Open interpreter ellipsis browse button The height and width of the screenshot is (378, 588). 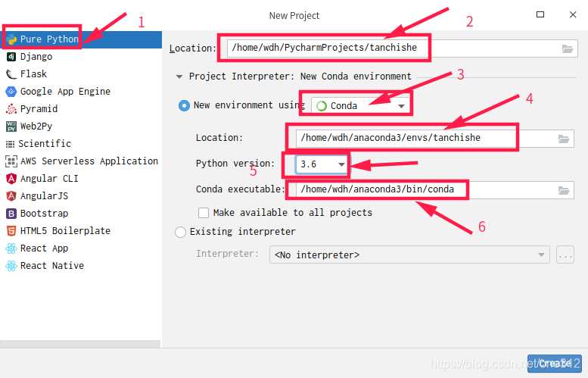pos(565,255)
